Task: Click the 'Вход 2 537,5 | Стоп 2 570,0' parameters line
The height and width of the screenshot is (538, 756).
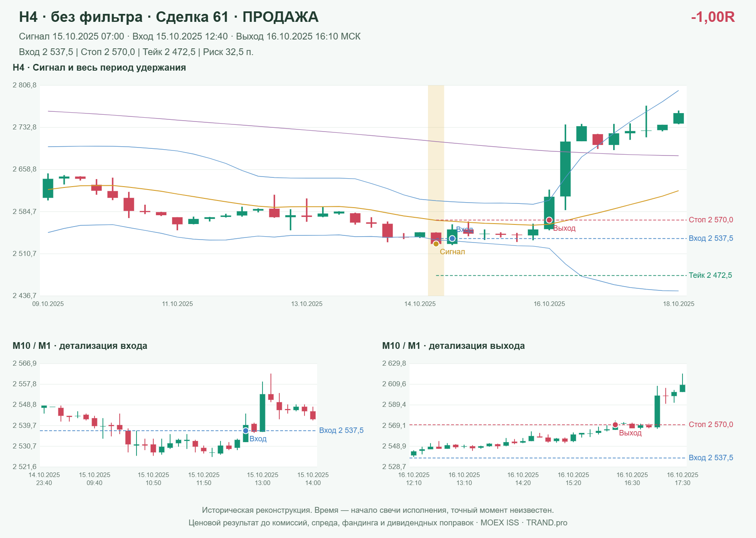Action: (136, 52)
